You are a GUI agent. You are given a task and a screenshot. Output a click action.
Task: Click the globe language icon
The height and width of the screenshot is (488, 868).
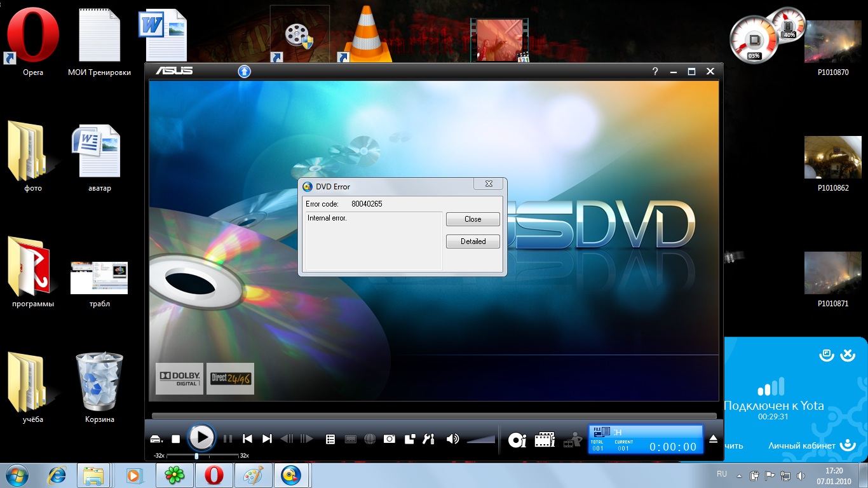(x=370, y=439)
